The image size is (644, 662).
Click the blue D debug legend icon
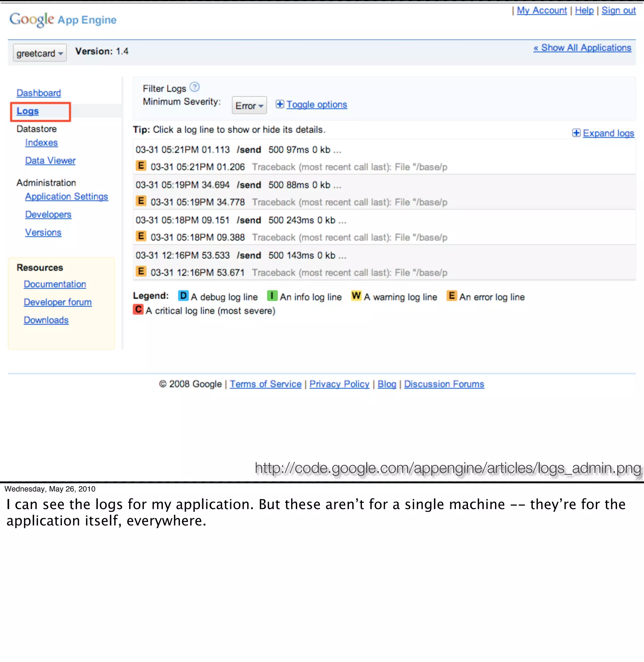tap(183, 296)
